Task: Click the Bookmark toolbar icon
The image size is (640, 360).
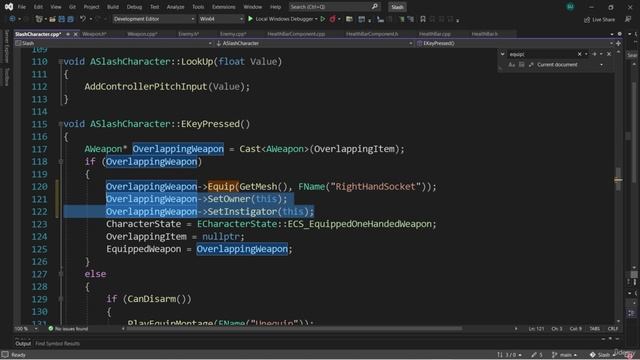Action: pos(423,19)
